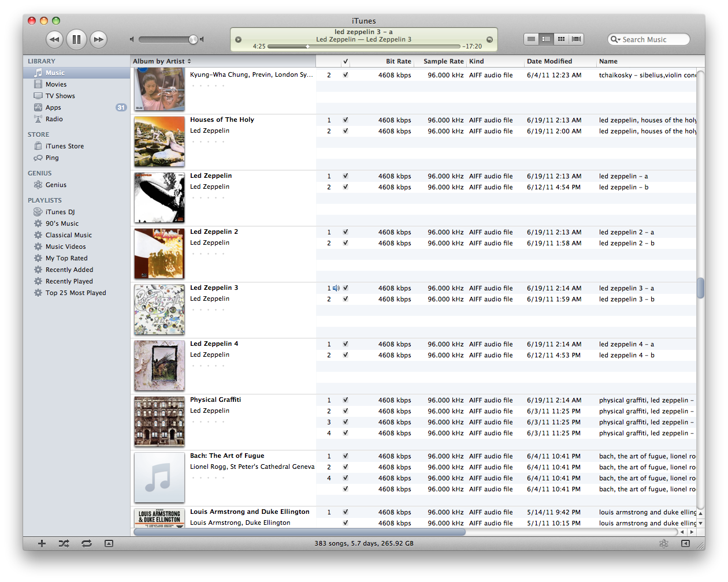
Task: Select the Physical Graffiti album artwork
Action: click(159, 421)
